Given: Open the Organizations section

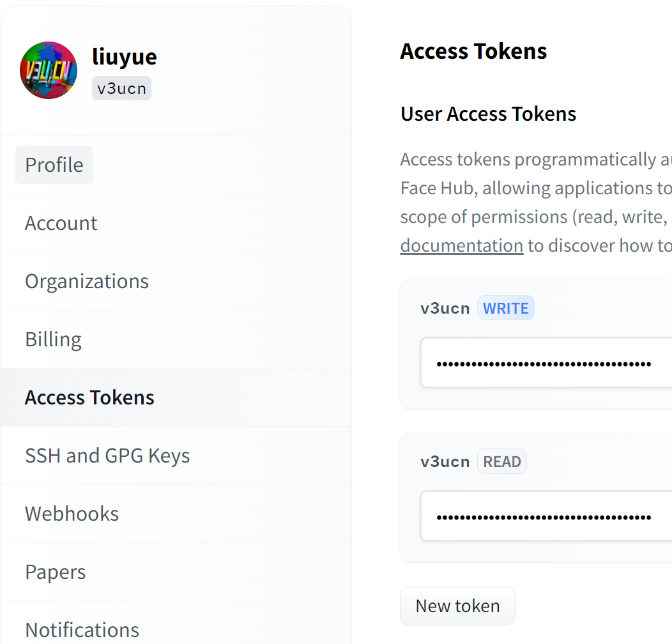Looking at the screenshot, I should 87,281.
